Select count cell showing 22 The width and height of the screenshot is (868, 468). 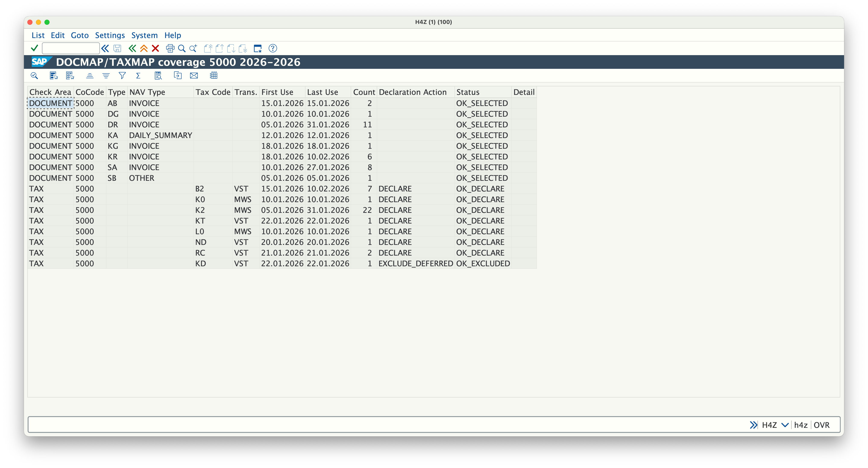click(x=364, y=210)
